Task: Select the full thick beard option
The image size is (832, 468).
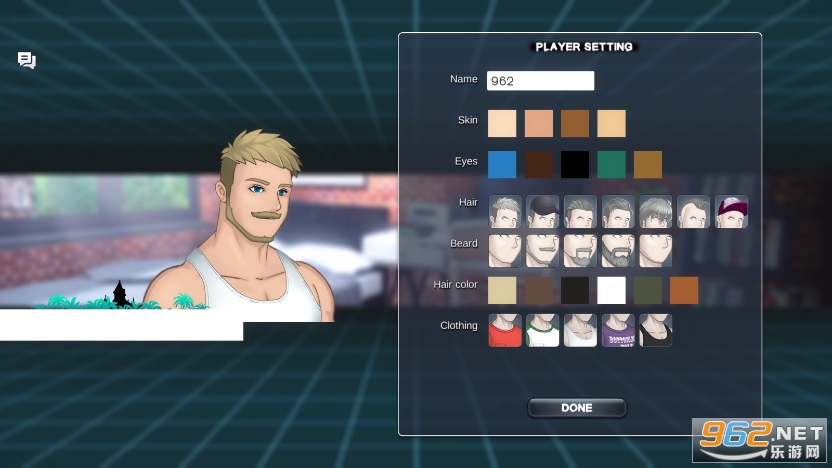Action: point(618,250)
